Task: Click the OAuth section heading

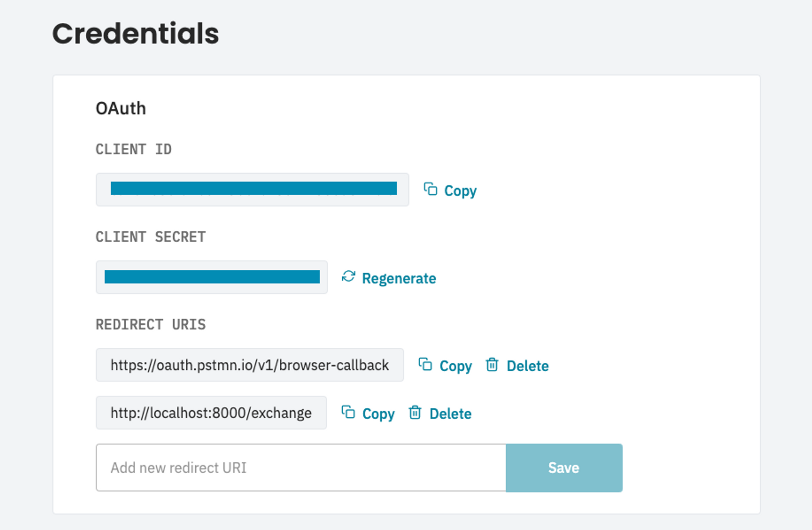Action: pyautogui.click(x=121, y=108)
